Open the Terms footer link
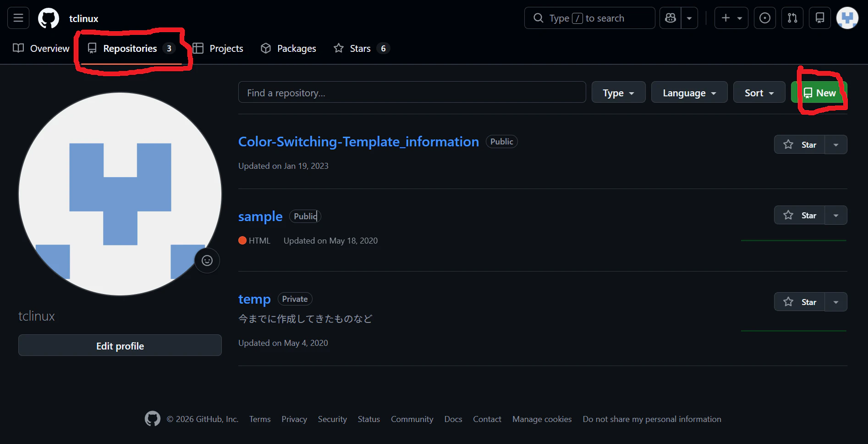 260,419
